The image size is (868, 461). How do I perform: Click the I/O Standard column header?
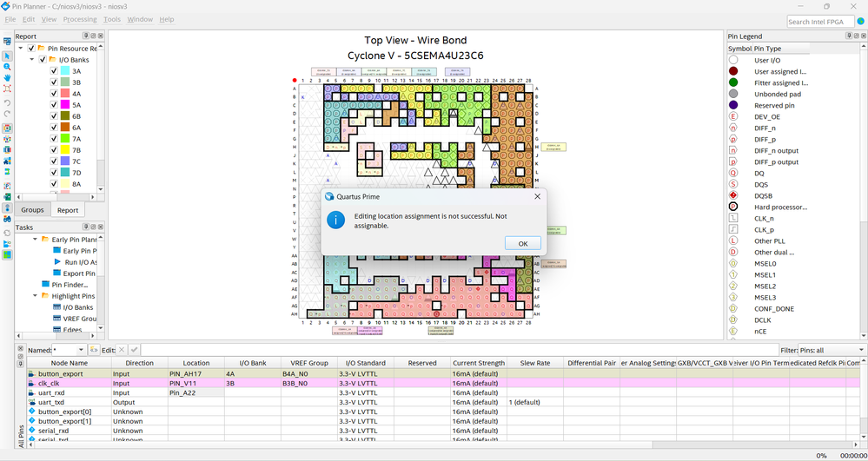tap(365, 363)
